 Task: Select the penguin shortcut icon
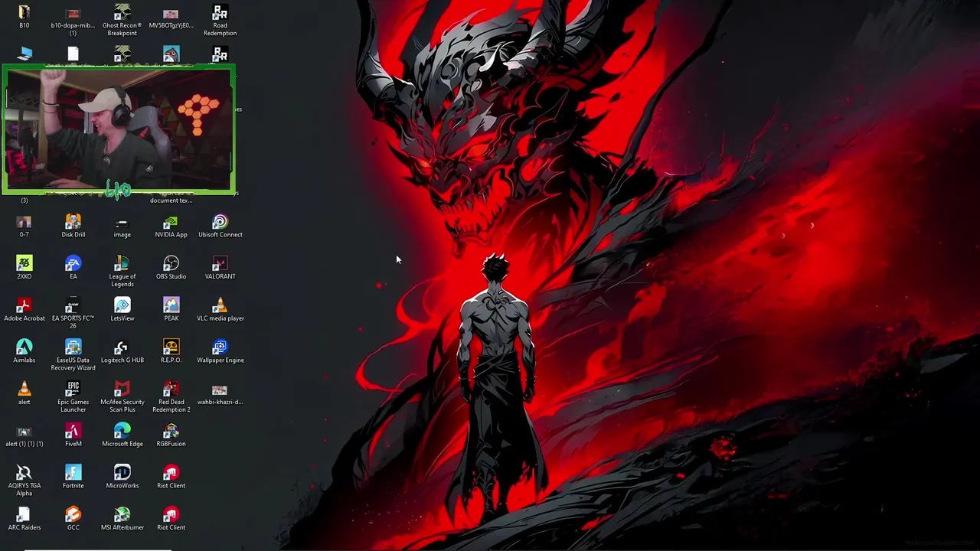coord(171,54)
